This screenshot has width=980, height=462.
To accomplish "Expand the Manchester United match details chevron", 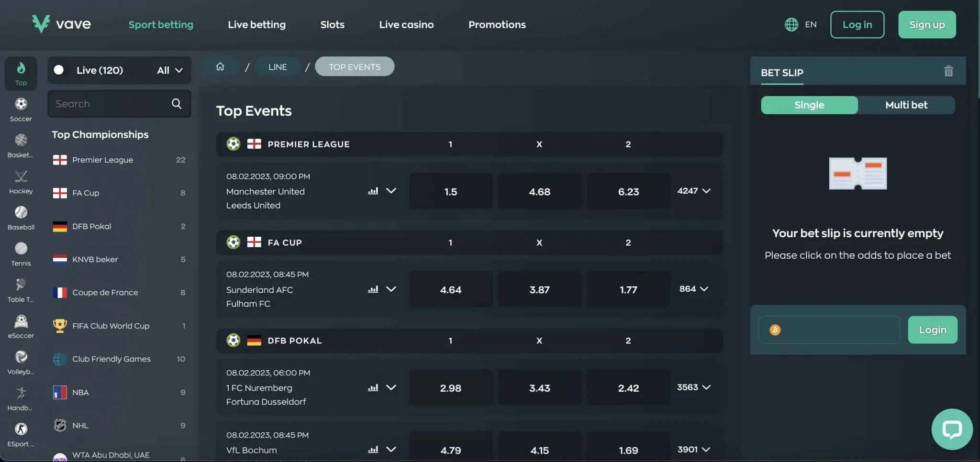I will pyautogui.click(x=391, y=191).
